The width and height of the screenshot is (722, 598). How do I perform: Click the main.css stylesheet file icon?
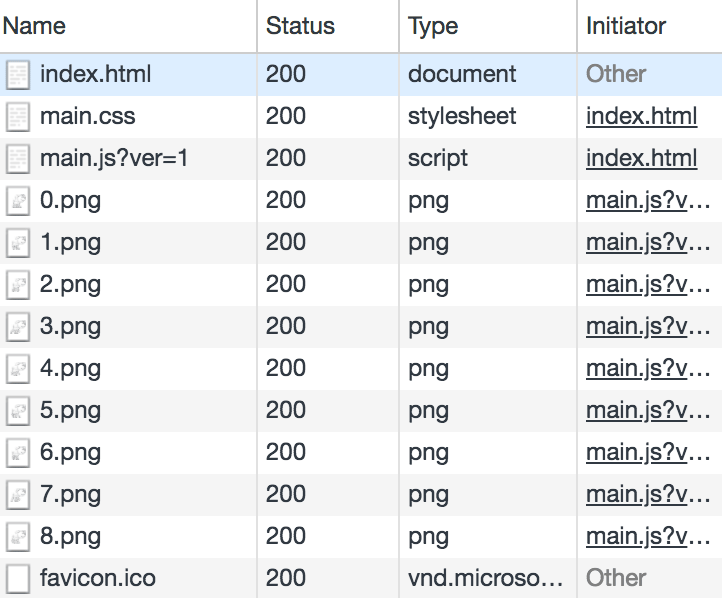point(18,116)
